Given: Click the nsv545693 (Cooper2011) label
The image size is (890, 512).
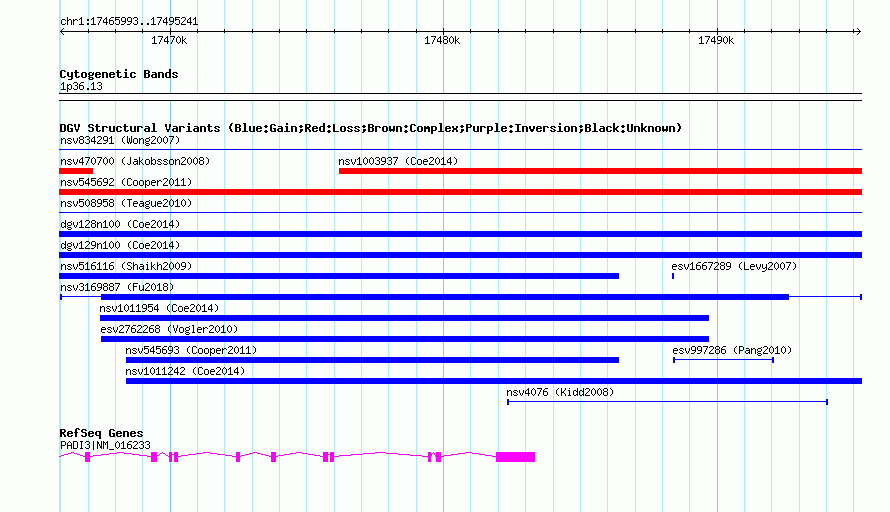Looking at the screenshot, I should coord(191,350).
